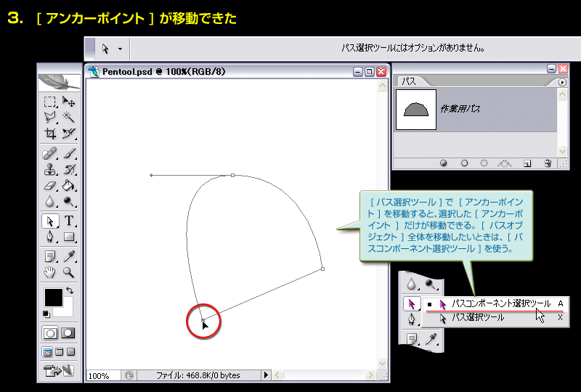This screenshot has height=392, width=581.
Task: Click the black foreground color swatch
Action: tap(53, 296)
